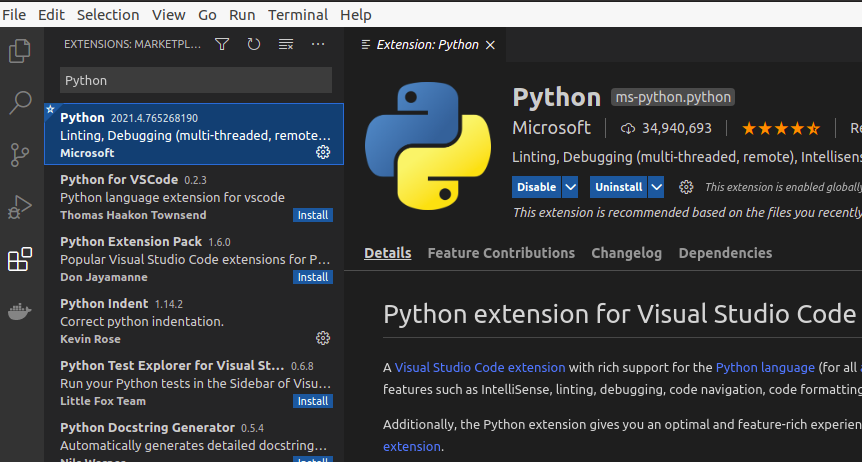Install Python Extension Pack
Screen dimensions: 862x462
pos(313,277)
